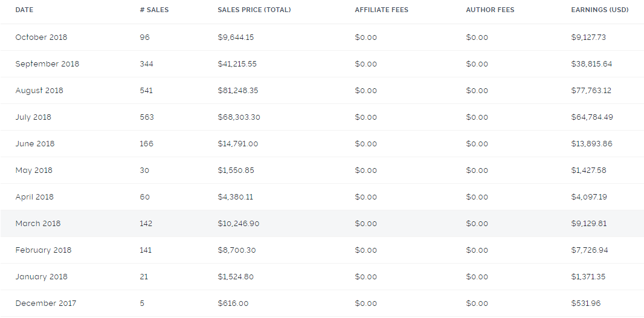The image size is (644, 318).
Task: Click July 2018 sales count 563
Action: click(147, 117)
